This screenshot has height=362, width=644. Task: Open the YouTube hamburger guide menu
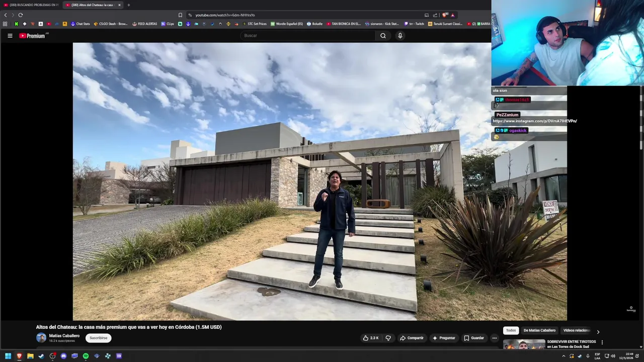pyautogui.click(x=10, y=36)
